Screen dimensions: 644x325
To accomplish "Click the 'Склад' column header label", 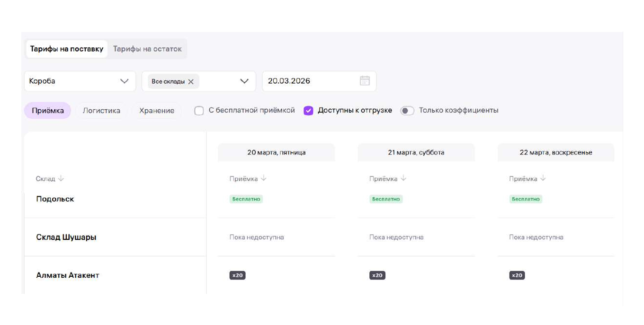I will [x=45, y=179].
